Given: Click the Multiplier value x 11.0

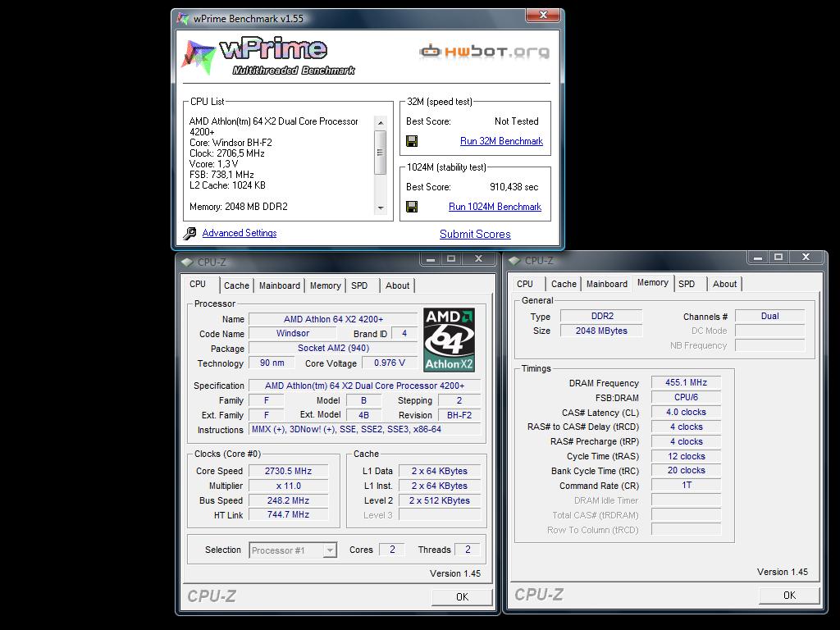Looking at the screenshot, I should [x=288, y=486].
